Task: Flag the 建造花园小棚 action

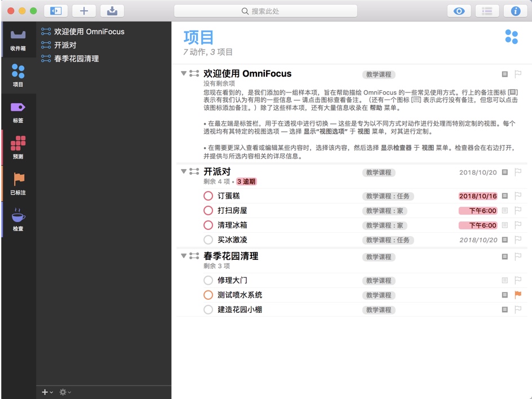Action: [x=518, y=309]
